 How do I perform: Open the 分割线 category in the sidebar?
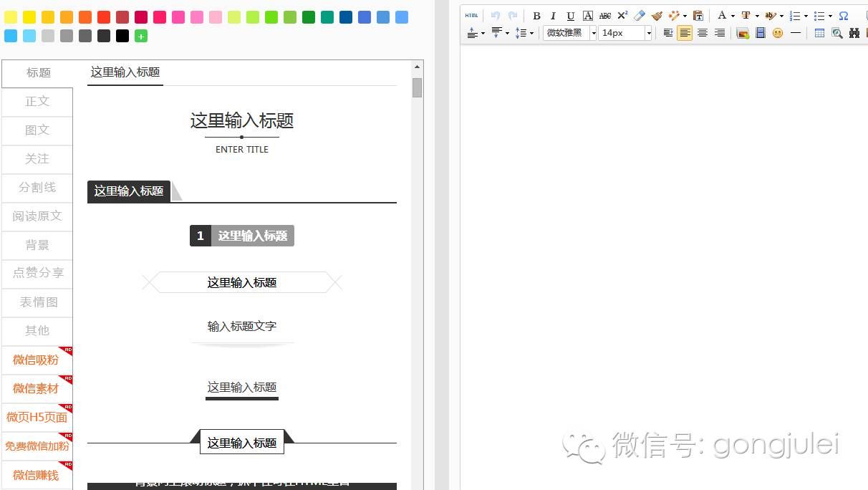[x=37, y=188]
